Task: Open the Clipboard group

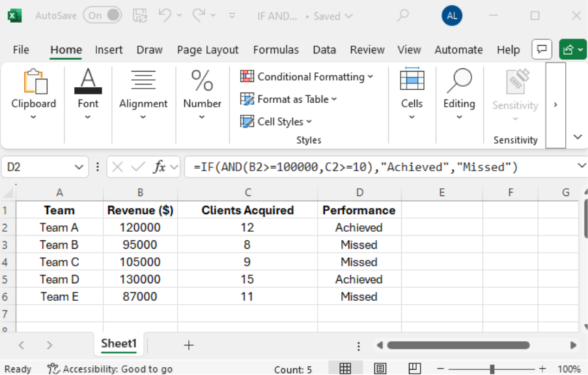Action: coord(33,94)
